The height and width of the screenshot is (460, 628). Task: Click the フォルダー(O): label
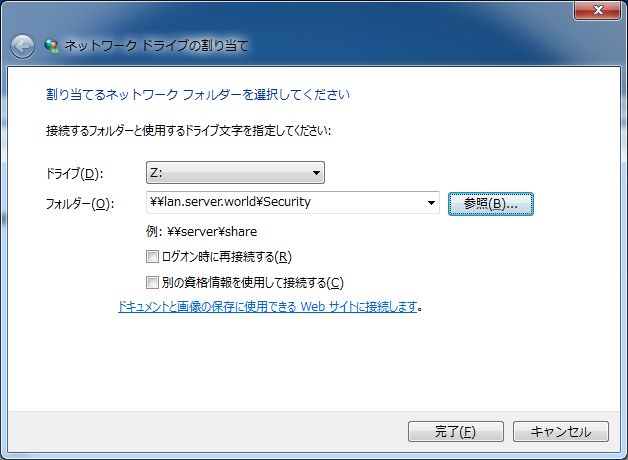click(x=80, y=204)
